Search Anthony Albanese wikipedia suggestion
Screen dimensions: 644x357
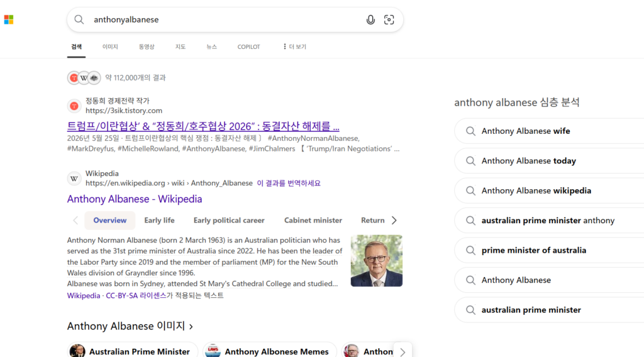(x=549, y=191)
